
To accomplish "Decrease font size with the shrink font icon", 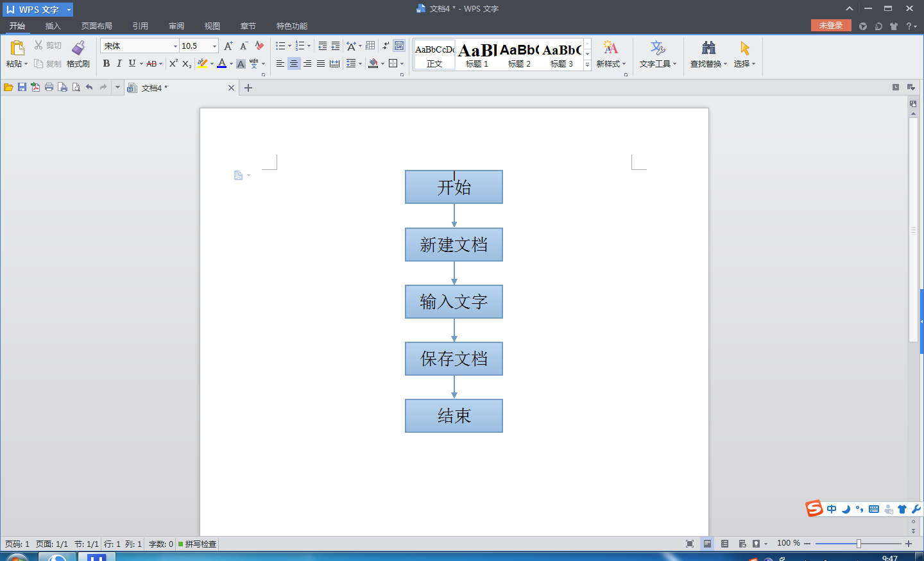I will click(x=244, y=46).
